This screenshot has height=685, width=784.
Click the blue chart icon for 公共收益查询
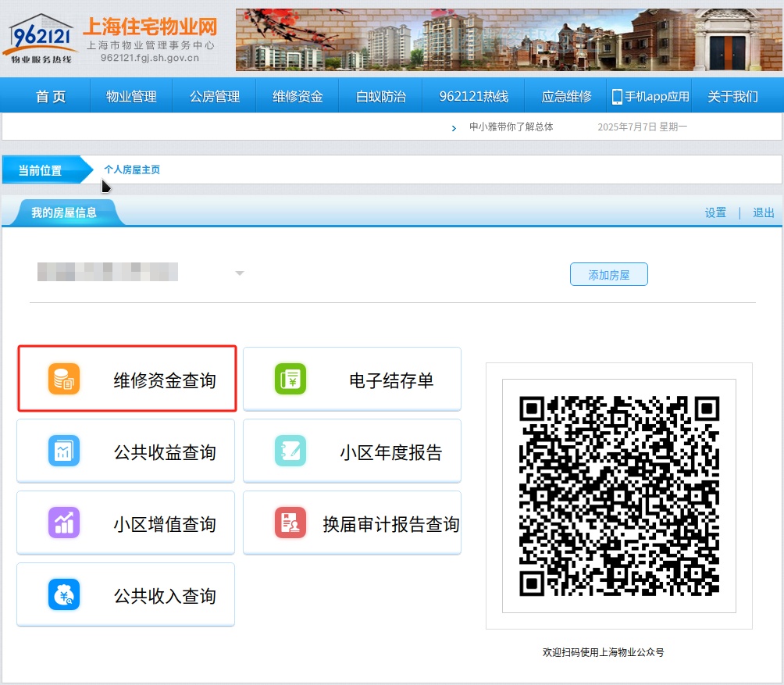63,451
